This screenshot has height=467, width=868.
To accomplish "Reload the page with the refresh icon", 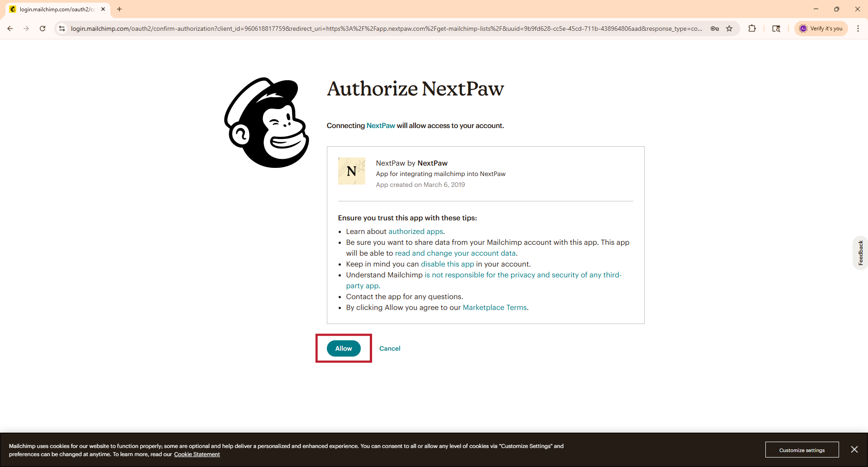I will pyautogui.click(x=42, y=29).
